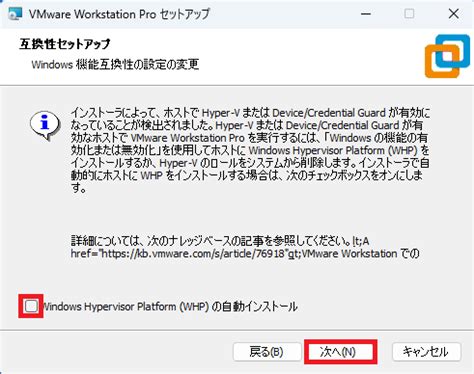Click the kb.vmware.com article URL text
The height and width of the screenshot is (374, 474).
(194, 253)
